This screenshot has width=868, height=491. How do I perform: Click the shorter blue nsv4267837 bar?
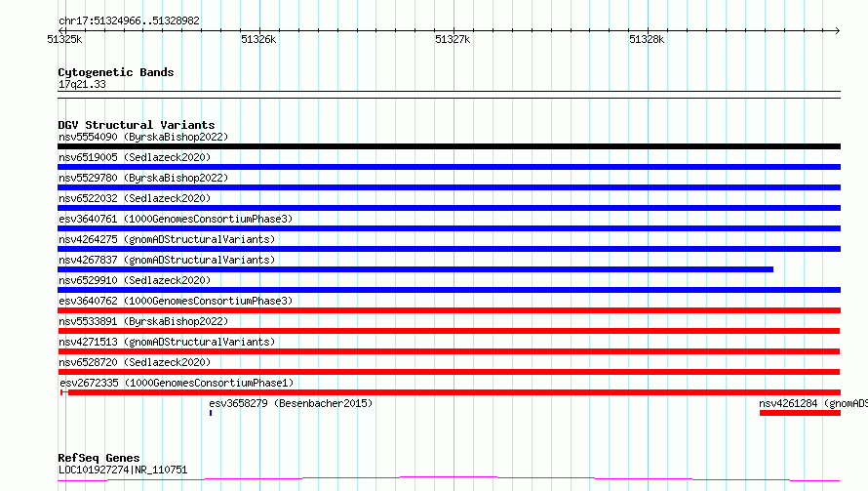click(x=415, y=269)
